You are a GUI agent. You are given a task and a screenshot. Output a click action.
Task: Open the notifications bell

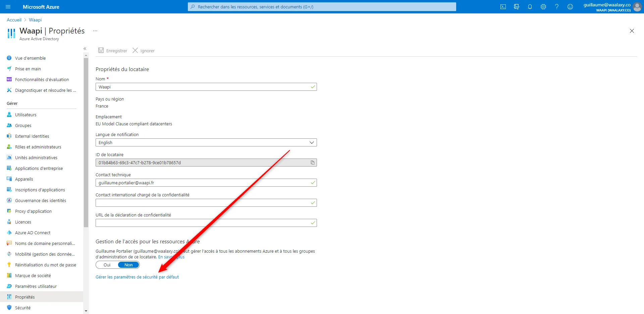click(530, 7)
